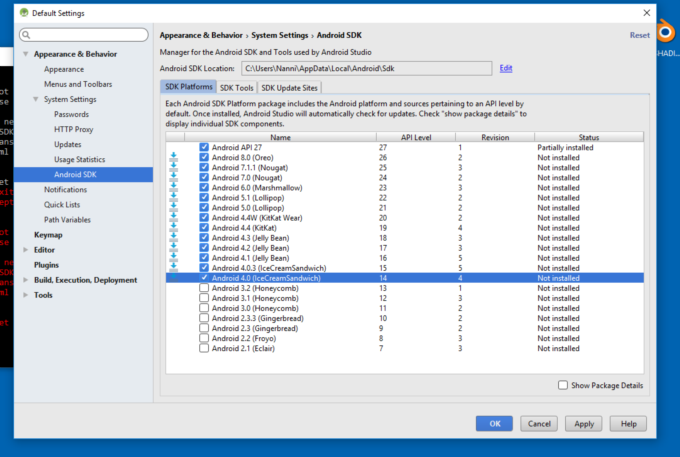680x457 pixels.
Task: Close the Default Settings dialog
Action: point(647,13)
